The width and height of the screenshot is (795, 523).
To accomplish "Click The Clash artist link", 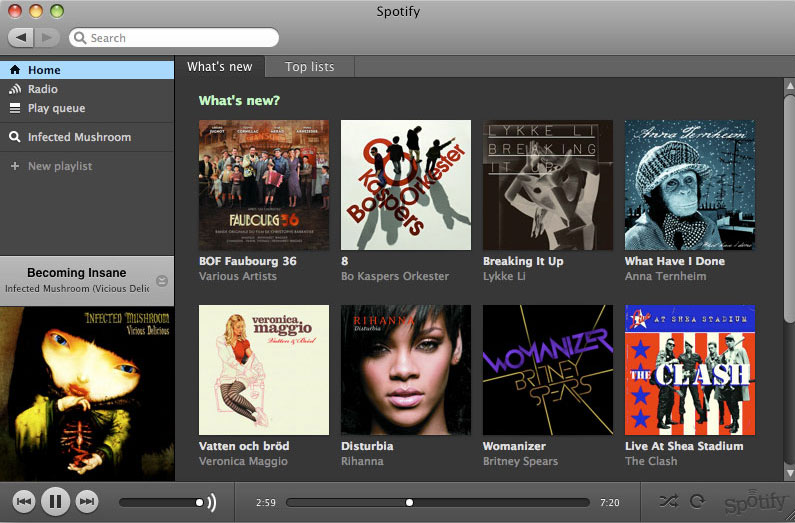I will coord(651,461).
